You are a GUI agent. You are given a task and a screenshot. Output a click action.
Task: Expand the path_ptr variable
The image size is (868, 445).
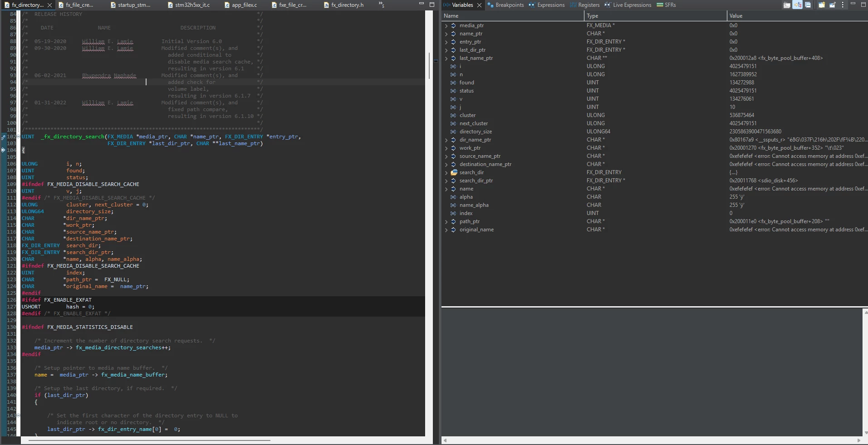point(446,221)
